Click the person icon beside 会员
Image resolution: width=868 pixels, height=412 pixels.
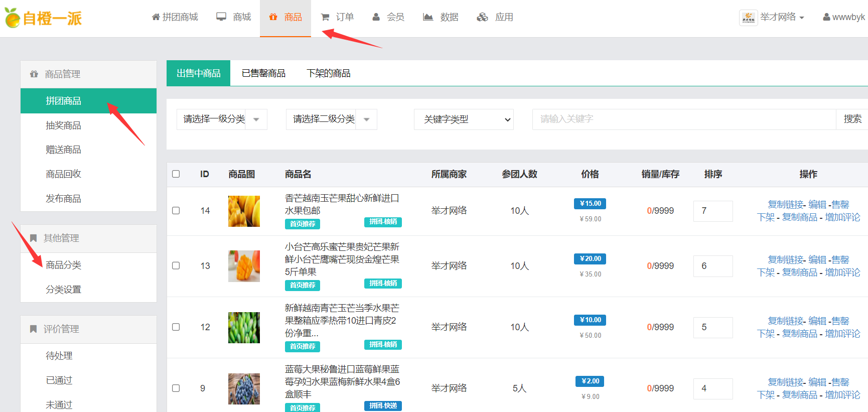pos(376,17)
